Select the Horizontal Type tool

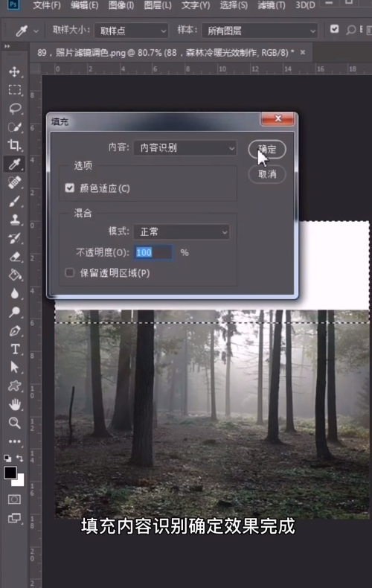(15, 349)
